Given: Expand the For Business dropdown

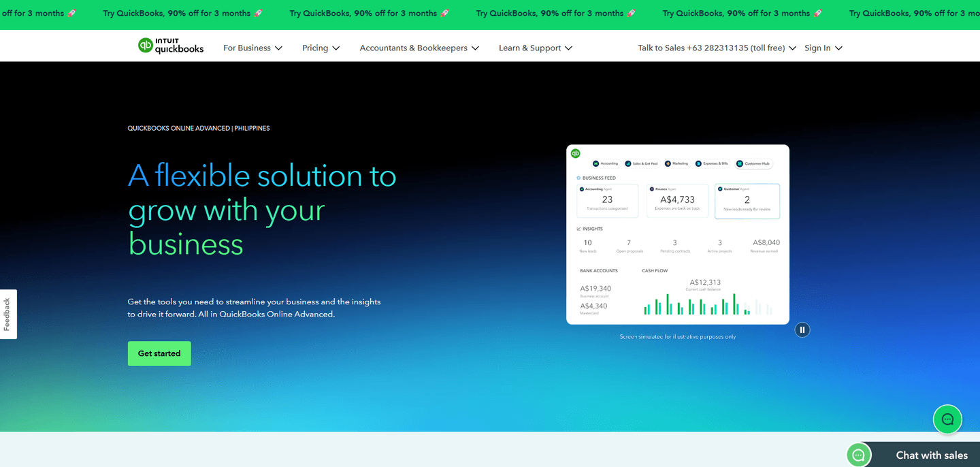Looking at the screenshot, I should [252, 48].
